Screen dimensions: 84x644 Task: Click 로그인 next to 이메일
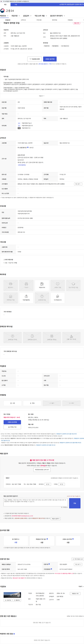[x=62, y=484]
